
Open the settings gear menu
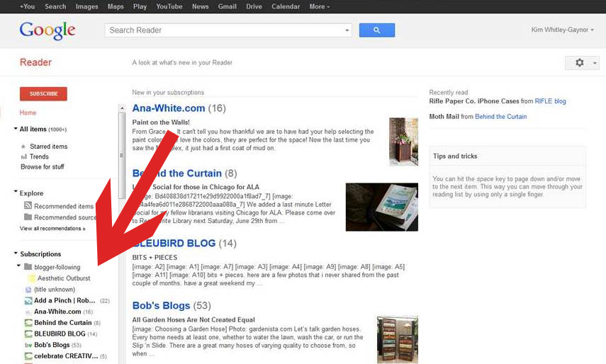tap(579, 62)
